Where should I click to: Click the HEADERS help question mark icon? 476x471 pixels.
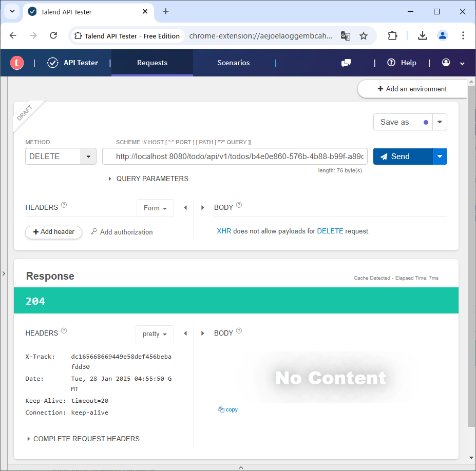click(64, 205)
